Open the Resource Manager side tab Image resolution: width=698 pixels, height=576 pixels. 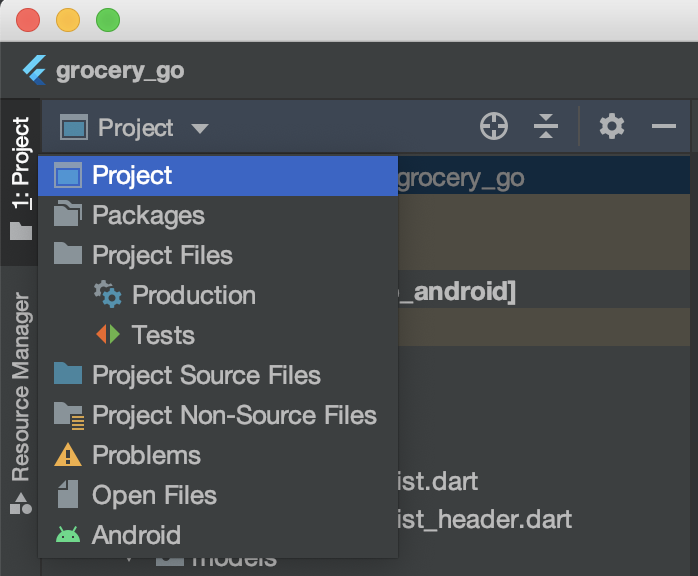tap(20, 385)
